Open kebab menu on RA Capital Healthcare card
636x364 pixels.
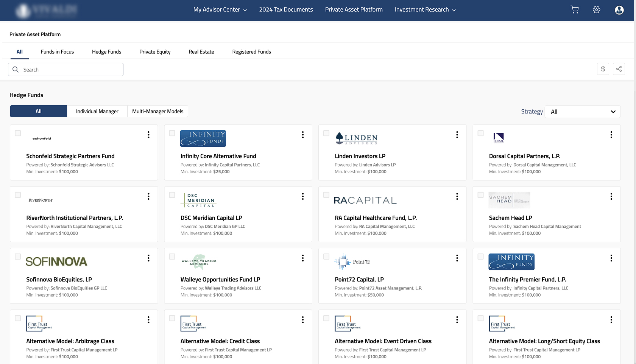(x=457, y=196)
